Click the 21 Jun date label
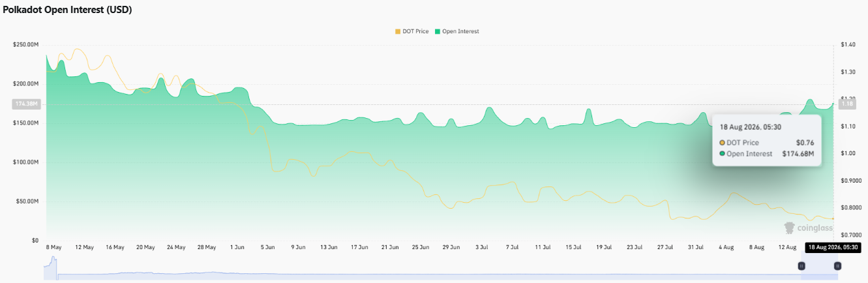The height and width of the screenshot is (283, 868). (390, 248)
